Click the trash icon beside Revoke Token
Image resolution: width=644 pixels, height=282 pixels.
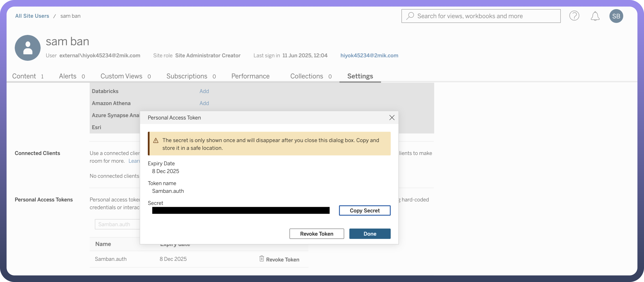pyautogui.click(x=261, y=259)
